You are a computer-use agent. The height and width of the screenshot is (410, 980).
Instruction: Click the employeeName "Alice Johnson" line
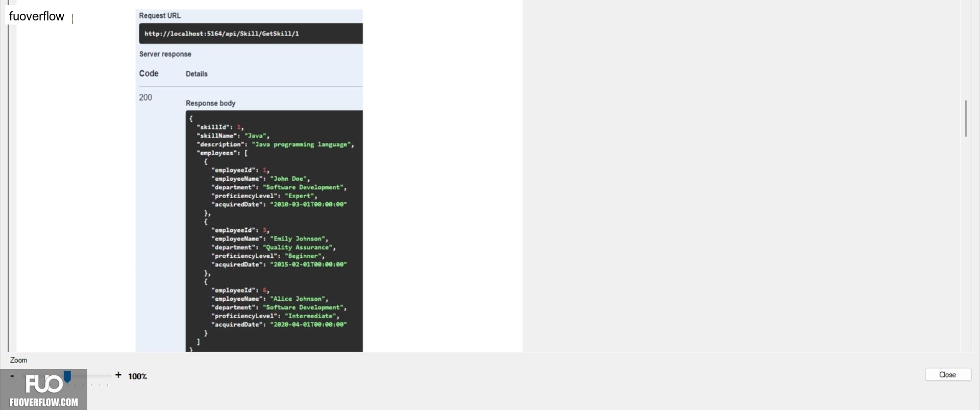pos(269,299)
